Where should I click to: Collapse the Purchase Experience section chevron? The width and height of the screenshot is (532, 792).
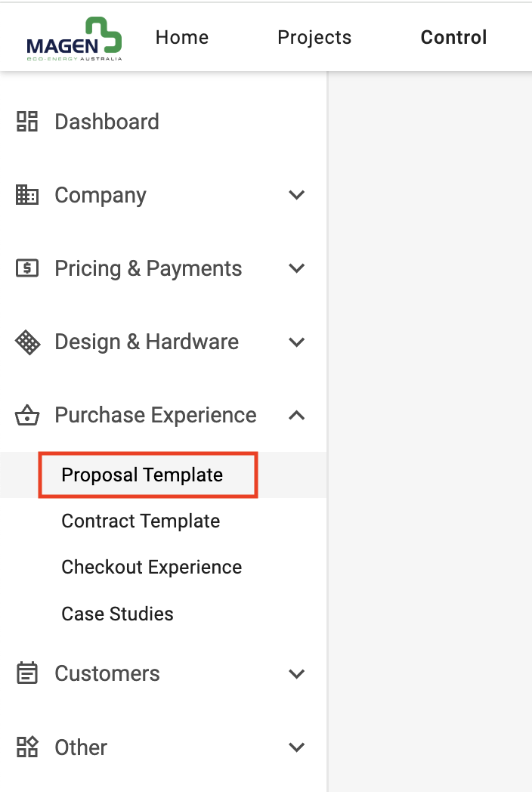[x=296, y=415]
